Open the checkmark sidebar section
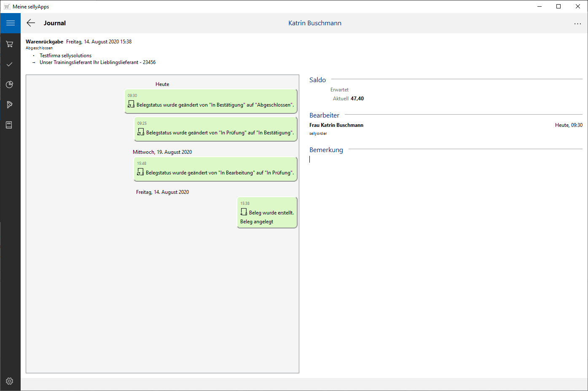 pyautogui.click(x=10, y=64)
